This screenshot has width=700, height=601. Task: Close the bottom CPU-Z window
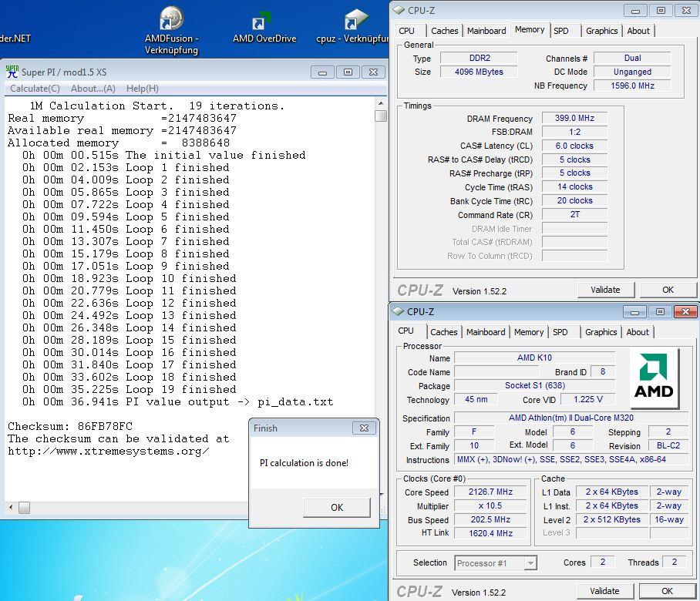pyautogui.click(x=685, y=311)
